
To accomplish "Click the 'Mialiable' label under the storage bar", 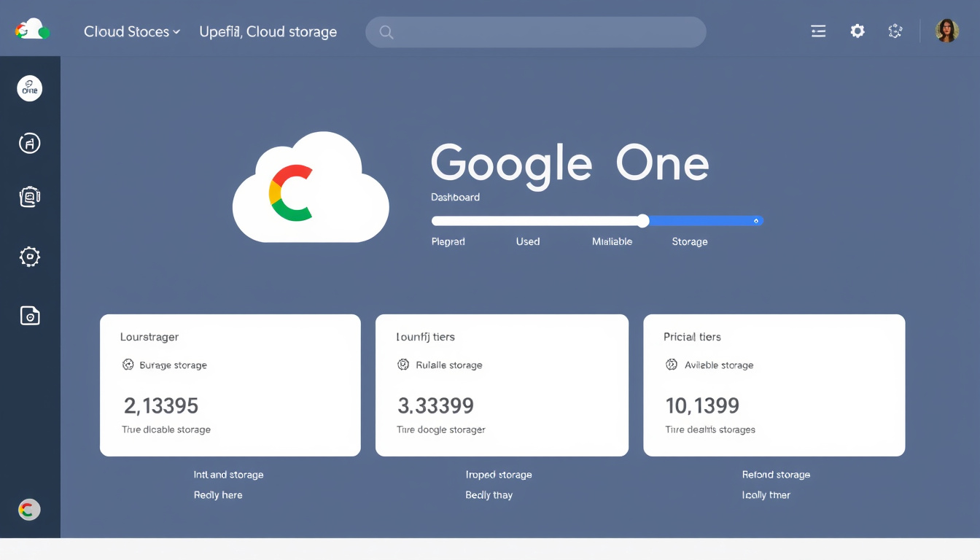I will pyautogui.click(x=612, y=241).
